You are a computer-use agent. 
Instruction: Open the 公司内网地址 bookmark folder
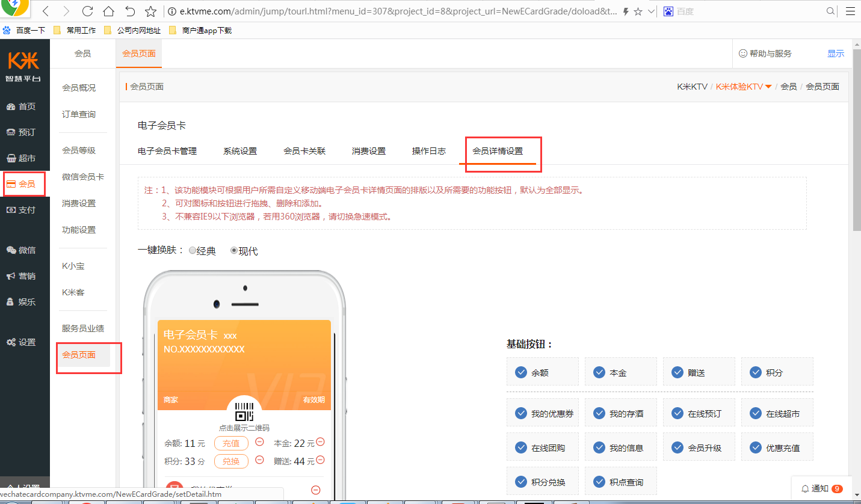(132, 30)
